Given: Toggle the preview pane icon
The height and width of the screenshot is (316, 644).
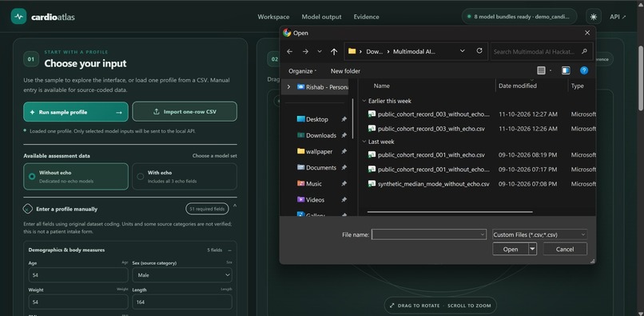Looking at the screenshot, I should 566,70.
